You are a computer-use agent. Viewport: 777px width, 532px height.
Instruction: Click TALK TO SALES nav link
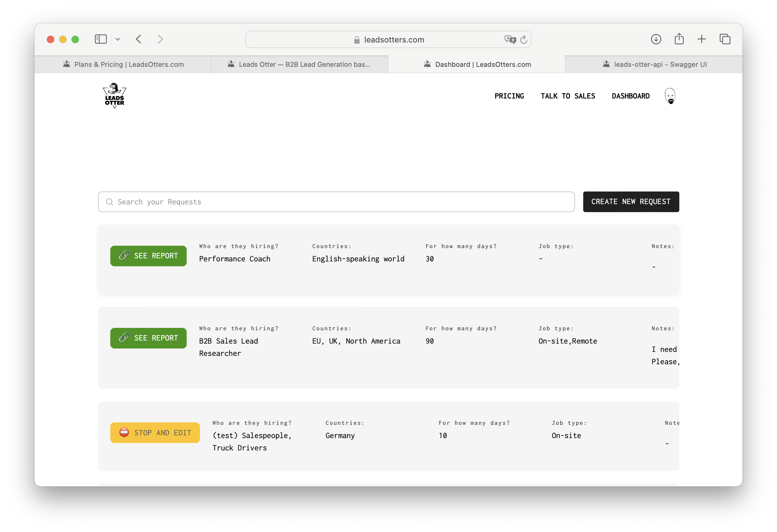(568, 96)
